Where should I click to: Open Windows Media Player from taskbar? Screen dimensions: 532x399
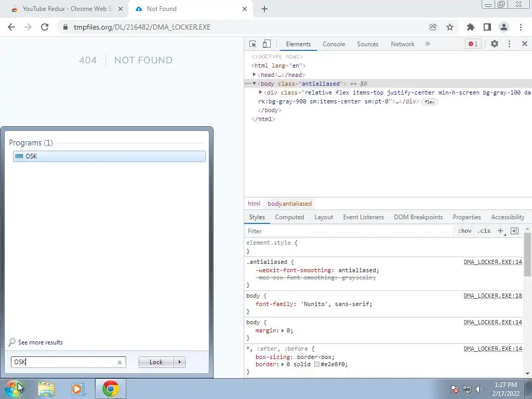[x=77, y=389]
